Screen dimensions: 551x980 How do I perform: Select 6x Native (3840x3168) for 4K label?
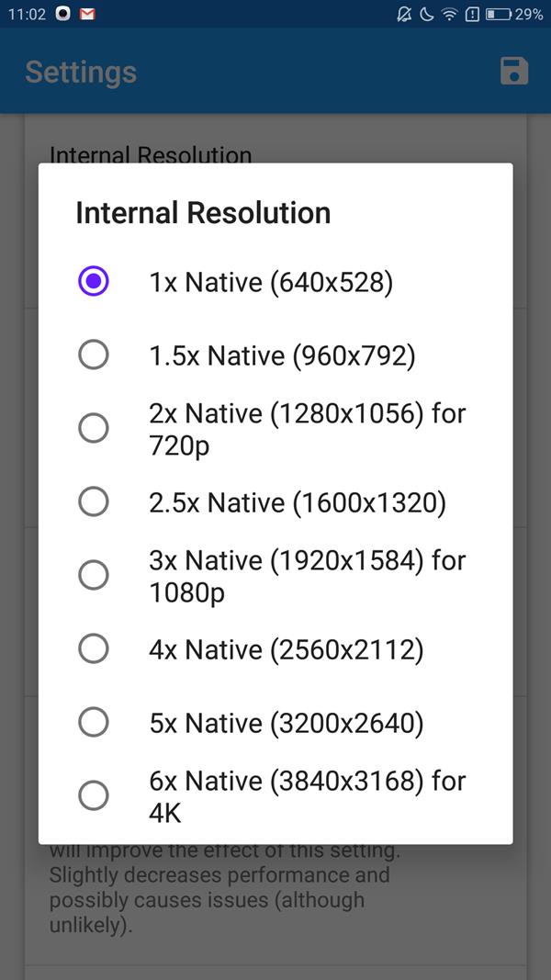(x=308, y=796)
